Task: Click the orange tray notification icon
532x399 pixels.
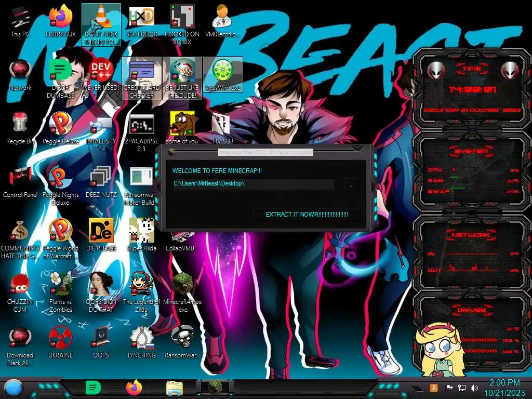Action: pyautogui.click(x=434, y=388)
